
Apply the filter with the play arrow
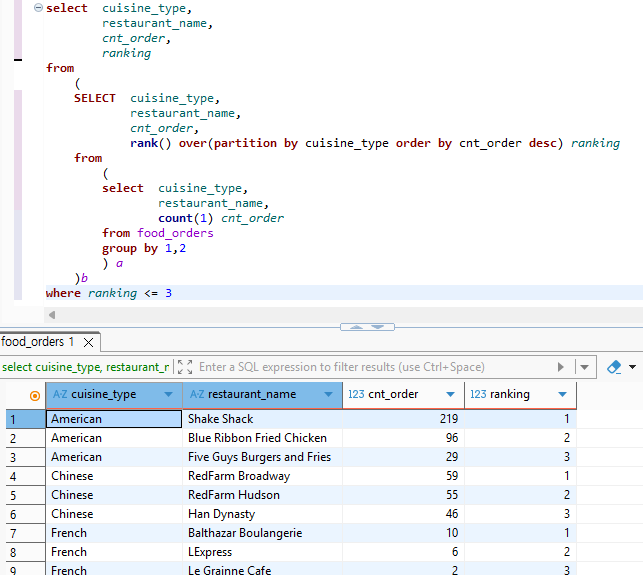(x=561, y=367)
